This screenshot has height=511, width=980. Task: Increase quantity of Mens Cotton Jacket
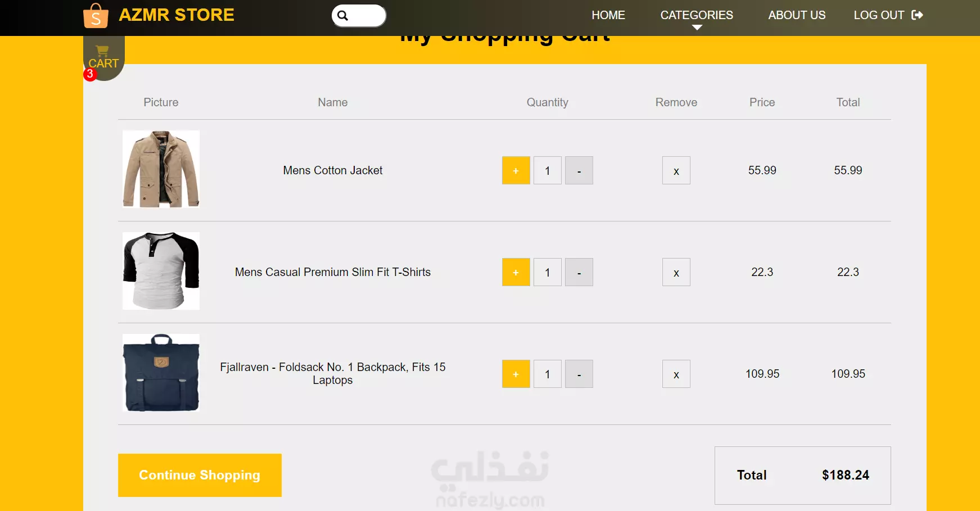(x=516, y=170)
